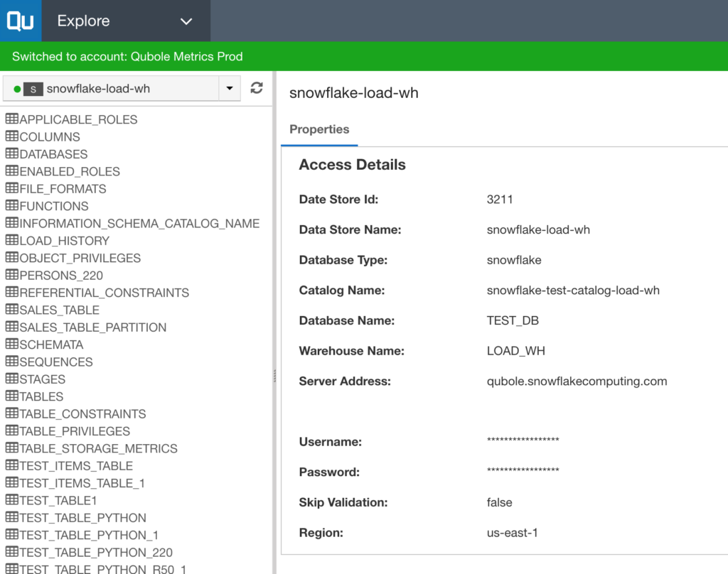Open the SALES_TABLE_PARTITION table
Viewport: 728px width, 574px height.
[x=93, y=327]
